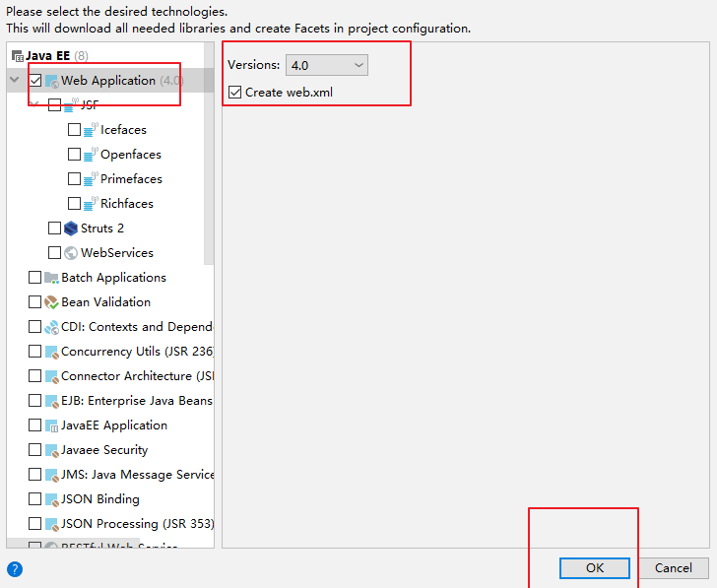
Task: Enable the Icefaces checkbox
Action: pos(74,130)
